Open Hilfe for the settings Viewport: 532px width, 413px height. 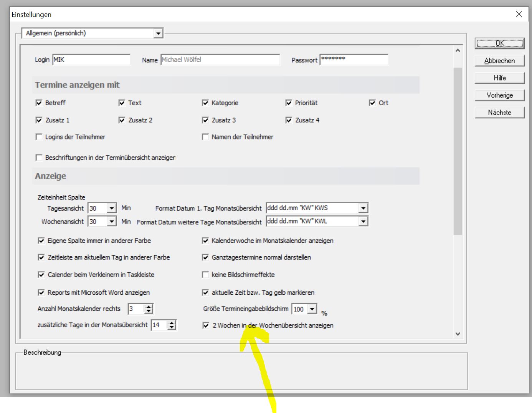coord(499,78)
